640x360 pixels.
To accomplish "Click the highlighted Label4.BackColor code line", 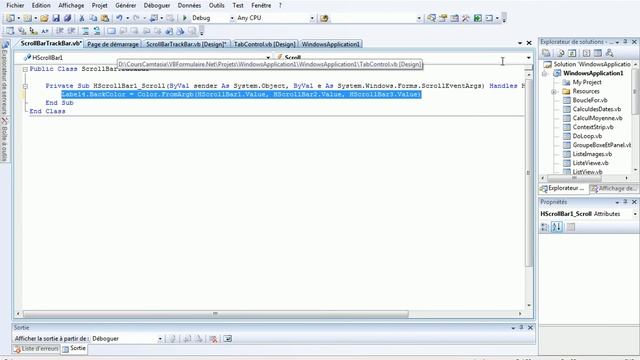I will (x=241, y=95).
